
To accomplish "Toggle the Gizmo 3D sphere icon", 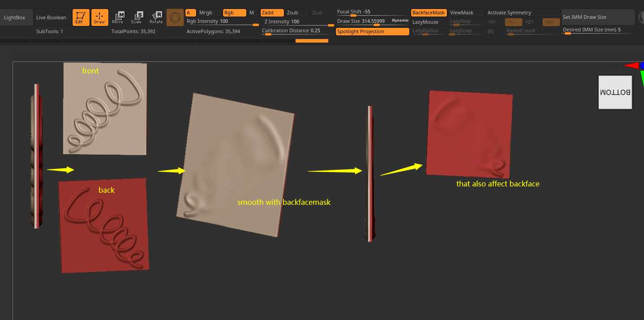I will click(175, 17).
